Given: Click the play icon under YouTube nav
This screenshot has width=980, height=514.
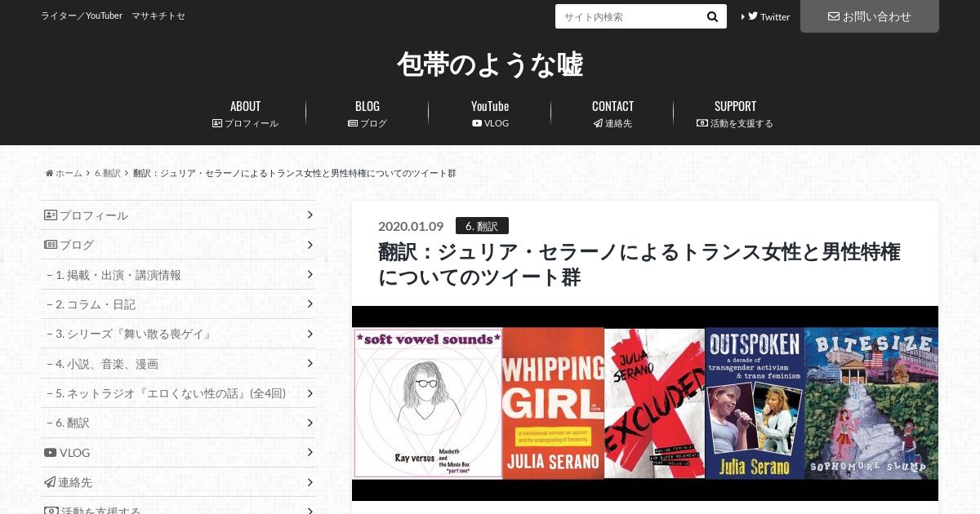Looking at the screenshot, I should tap(477, 123).
